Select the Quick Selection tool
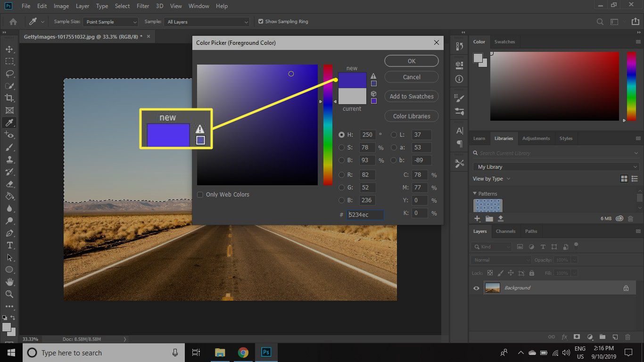644x362 pixels. pyautogui.click(x=9, y=86)
